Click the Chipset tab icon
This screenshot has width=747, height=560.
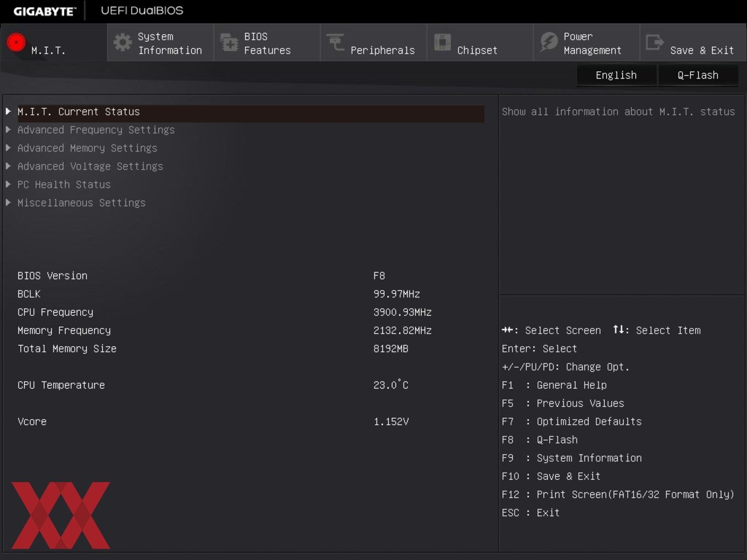coord(442,42)
